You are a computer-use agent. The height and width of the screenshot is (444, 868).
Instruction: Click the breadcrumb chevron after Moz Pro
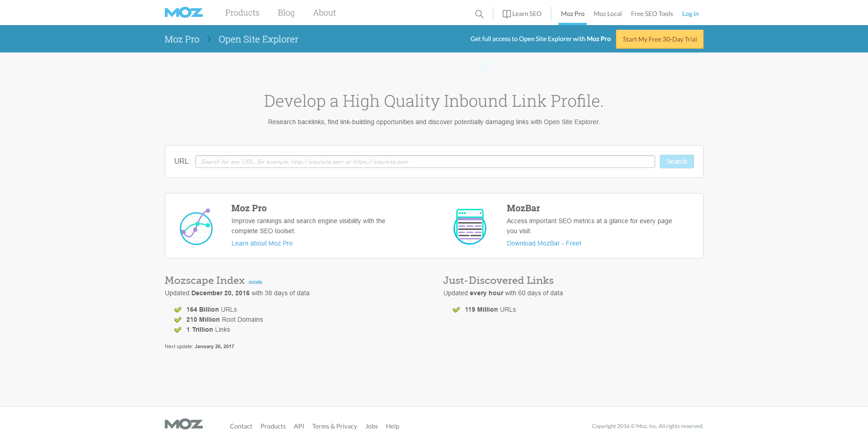[x=209, y=39]
